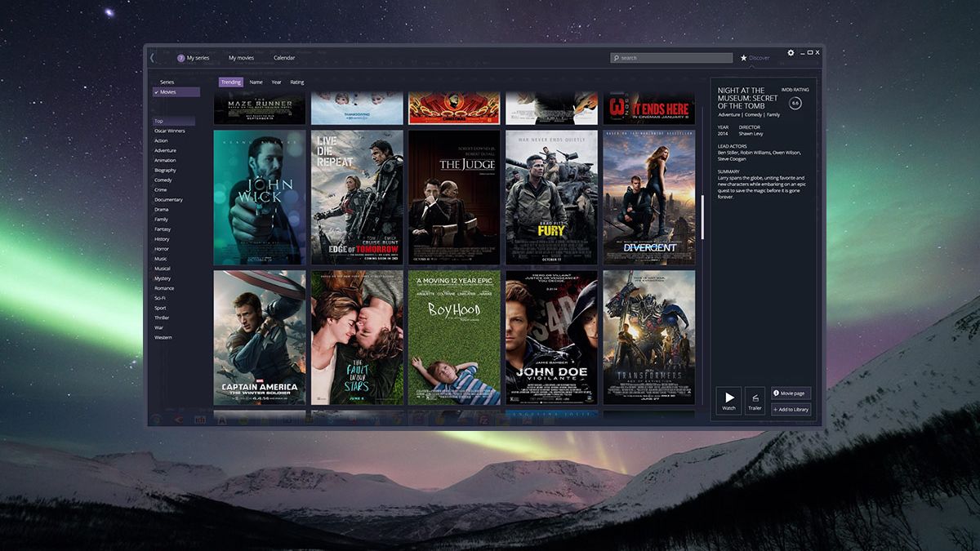Screen dimensions: 980x551
Task: Switch to the My movies tab
Action: [x=241, y=58]
